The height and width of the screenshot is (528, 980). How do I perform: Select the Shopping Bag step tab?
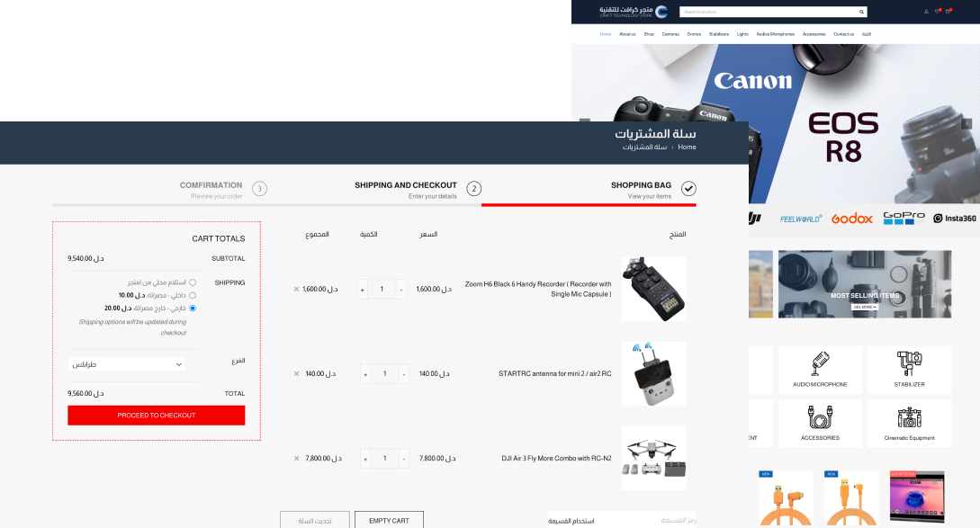tap(642, 190)
